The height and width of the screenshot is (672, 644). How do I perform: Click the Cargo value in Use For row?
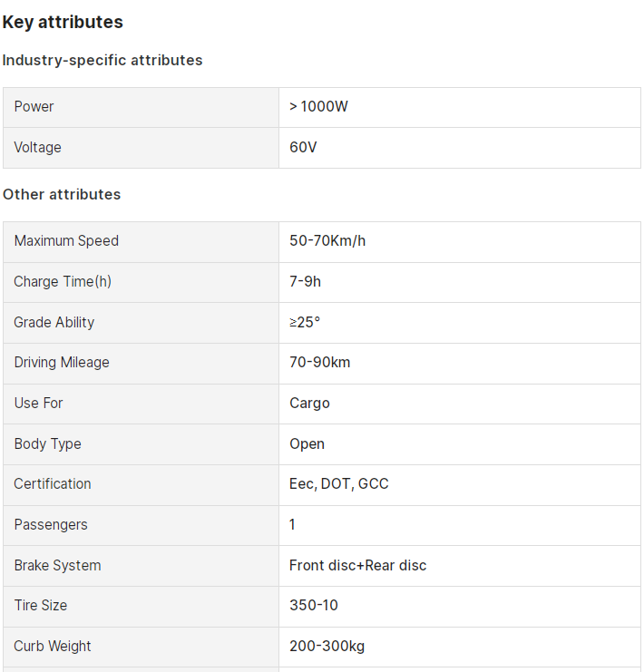pos(309,404)
